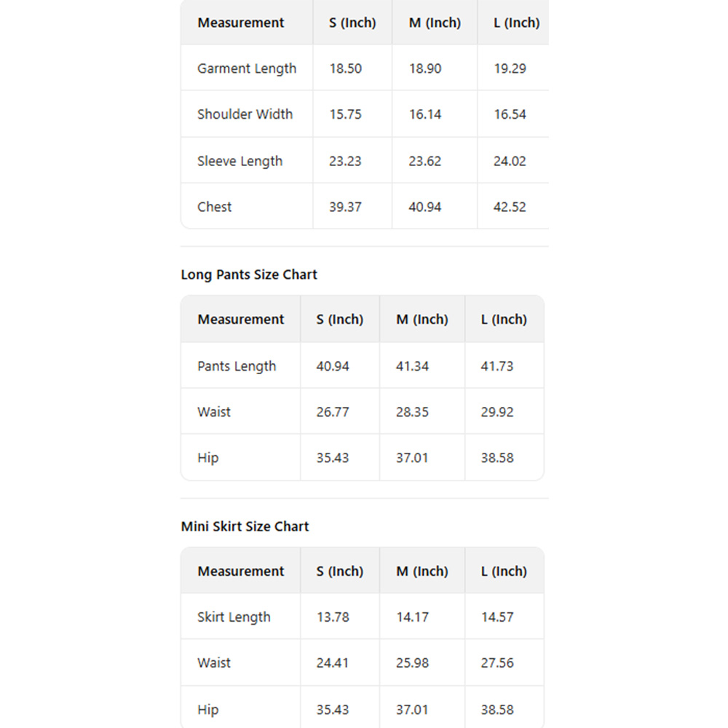Select the Shoulder Width row label

245,114
